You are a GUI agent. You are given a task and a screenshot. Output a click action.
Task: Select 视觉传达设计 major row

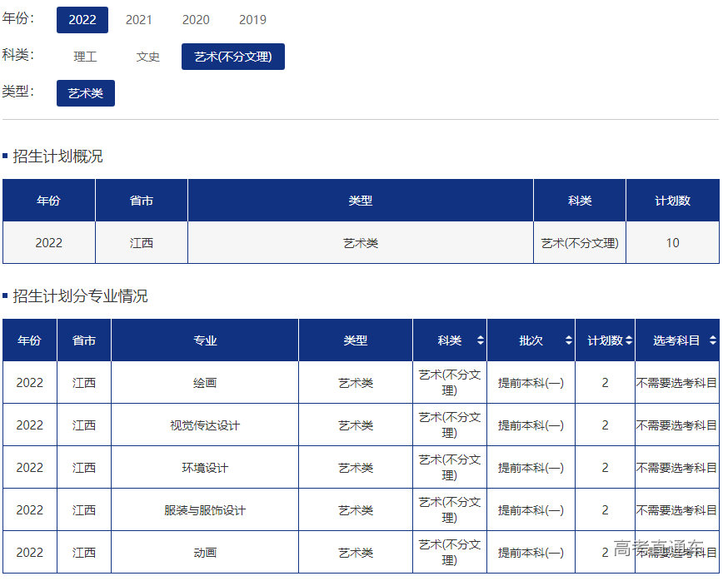pos(205,425)
